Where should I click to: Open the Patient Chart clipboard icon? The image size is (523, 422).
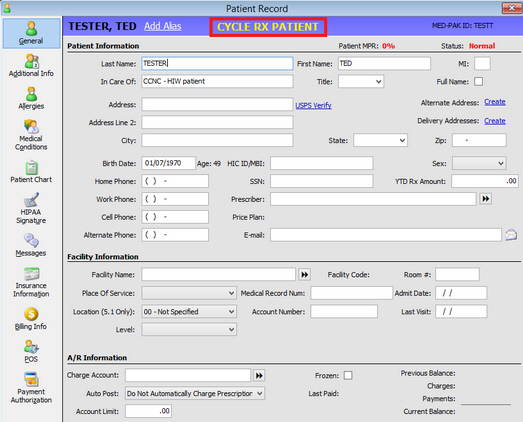pos(31,168)
